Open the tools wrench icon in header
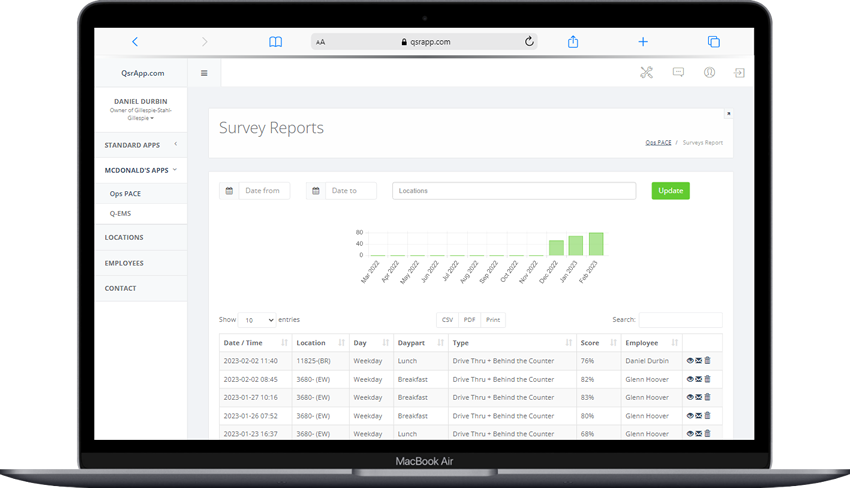Viewport: 850px width, 488px height. (646, 73)
